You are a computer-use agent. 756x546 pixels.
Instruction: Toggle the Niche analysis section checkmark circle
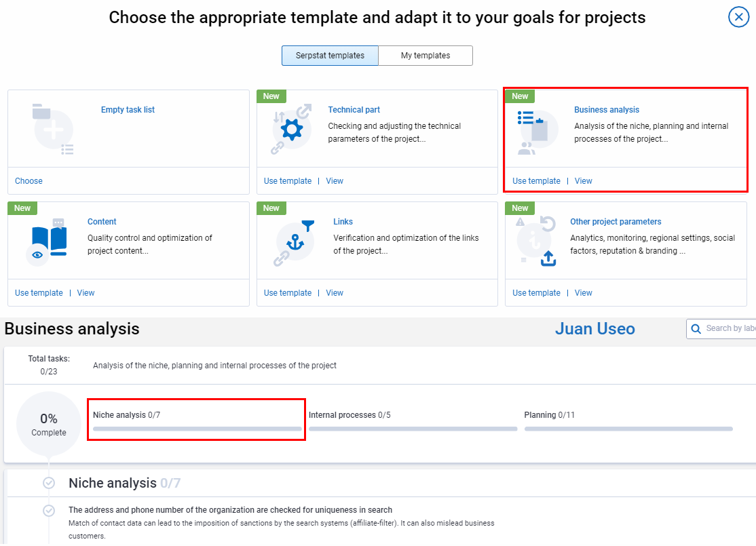pos(49,483)
